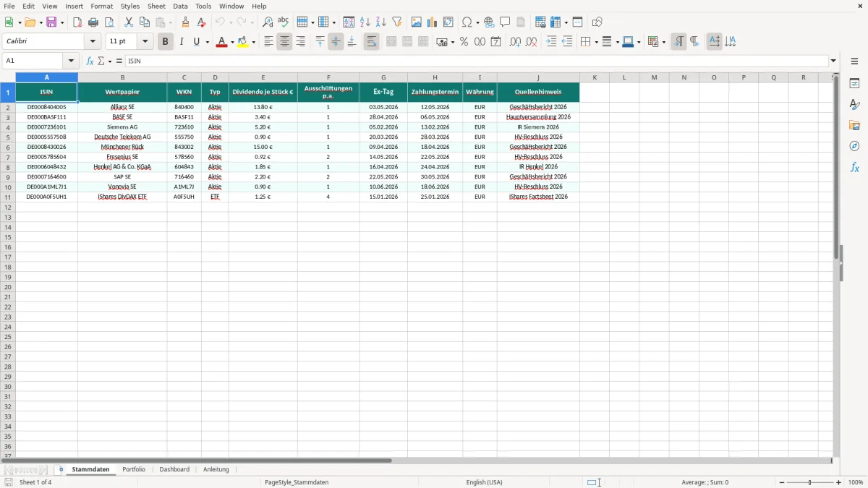Click the zoom slider in status bar
The width and height of the screenshot is (868, 488).
tap(810, 482)
